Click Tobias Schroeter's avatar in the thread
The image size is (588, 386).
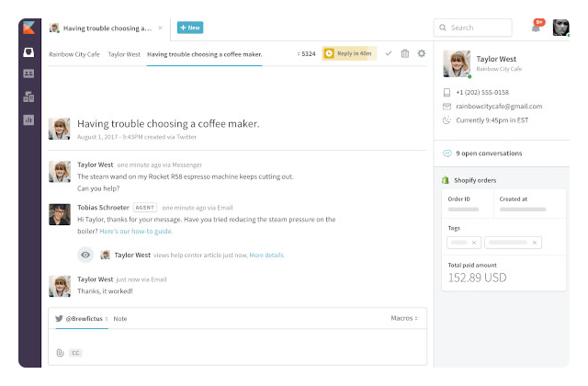pyautogui.click(x=60, y=214)
